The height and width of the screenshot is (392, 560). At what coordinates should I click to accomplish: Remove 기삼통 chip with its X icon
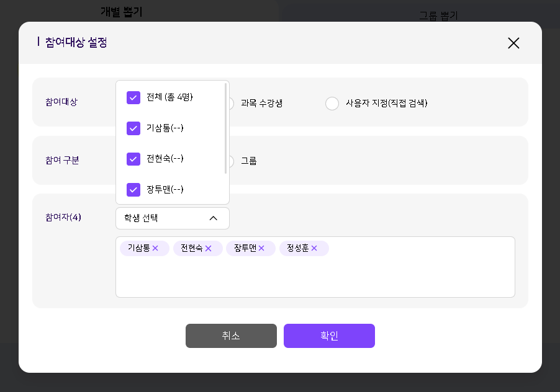155,248
